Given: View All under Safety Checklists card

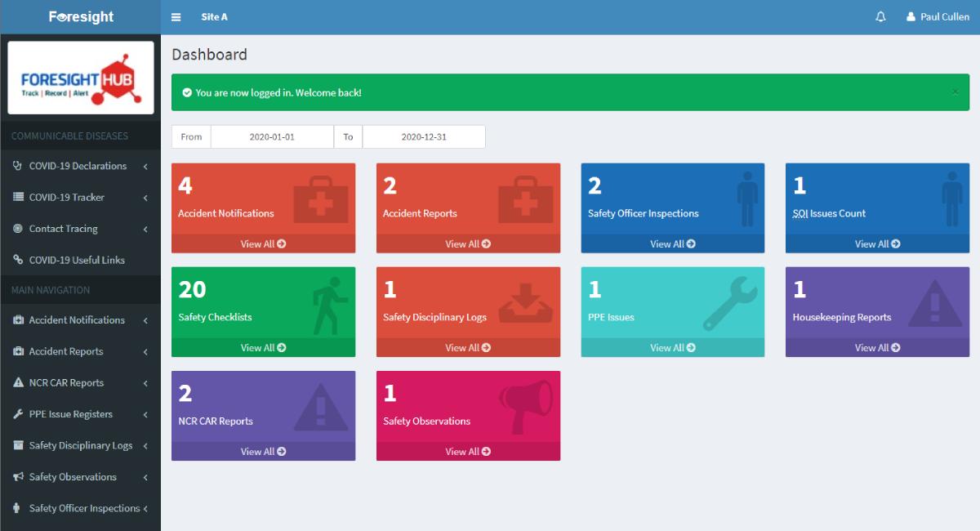Looking at the screenshot, I should pos(263,347).
